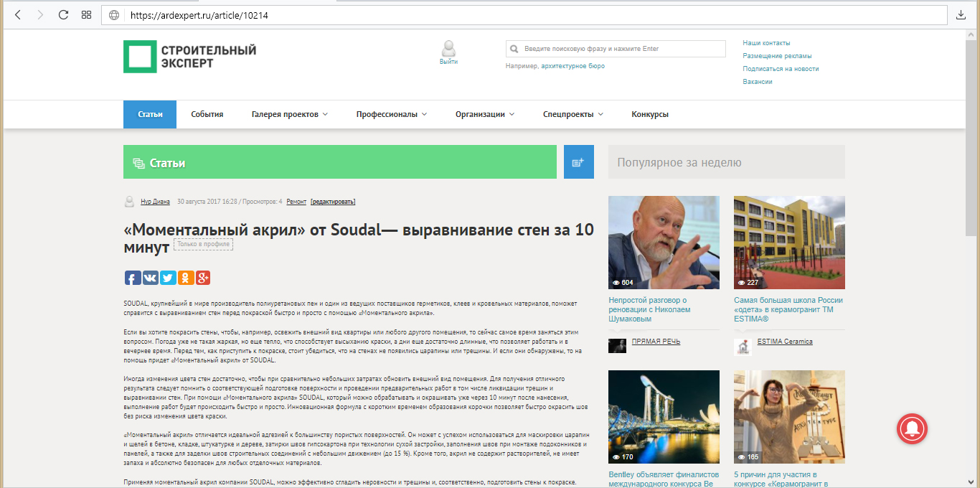Click the ПРЯМАЯ РЕЧЬ source link
This screenshot has width=980, height=488.
(x=656, y=342)
